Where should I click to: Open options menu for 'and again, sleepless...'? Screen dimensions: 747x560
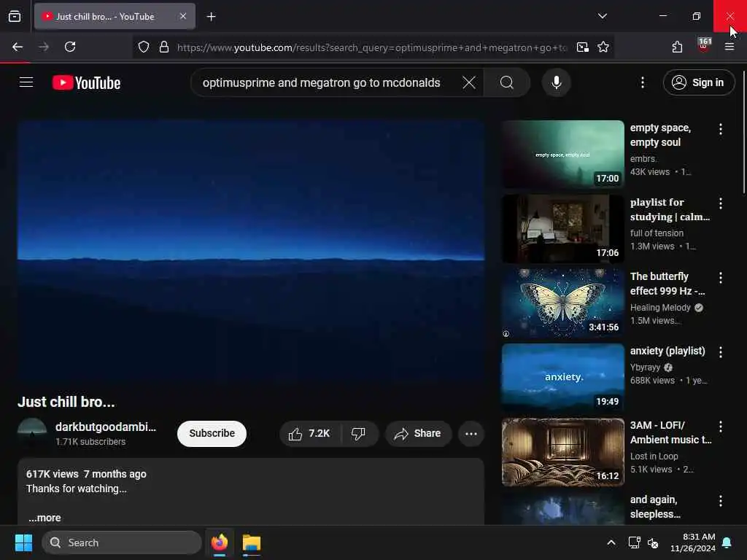click(x=720, y=500)
